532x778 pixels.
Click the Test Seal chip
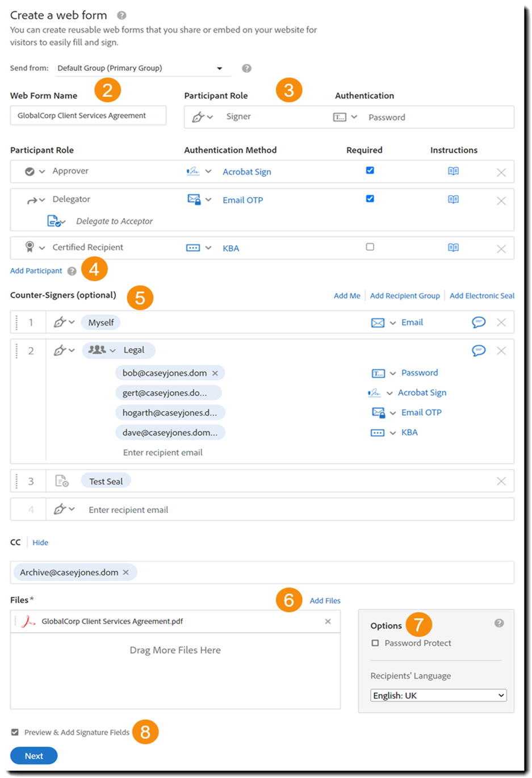click(x=106, y=481)
